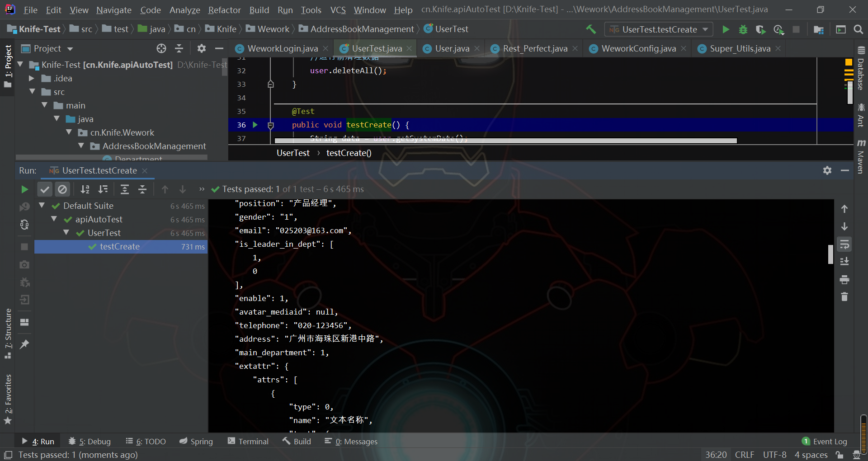This screenshot has height=461, width=868.
Task: Collapse the src folder in project tree
Action: click(x=33, y=92)
